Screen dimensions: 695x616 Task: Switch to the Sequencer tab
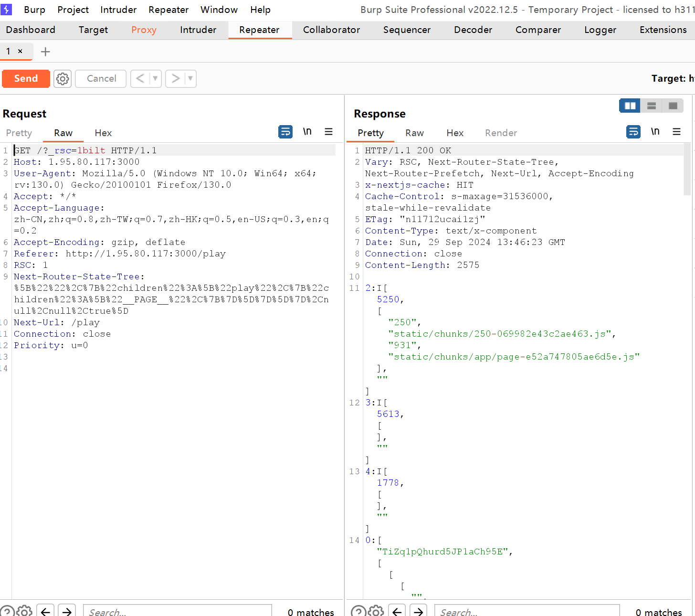[407, 30]
